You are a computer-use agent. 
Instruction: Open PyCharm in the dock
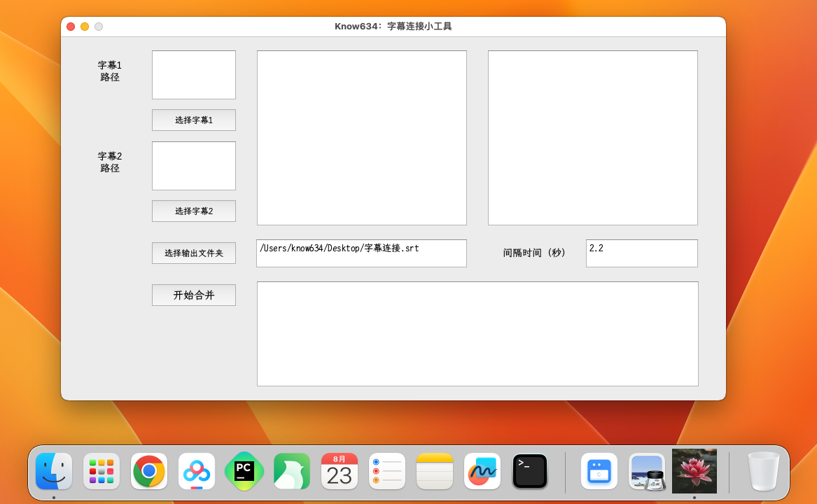(244, 471)
